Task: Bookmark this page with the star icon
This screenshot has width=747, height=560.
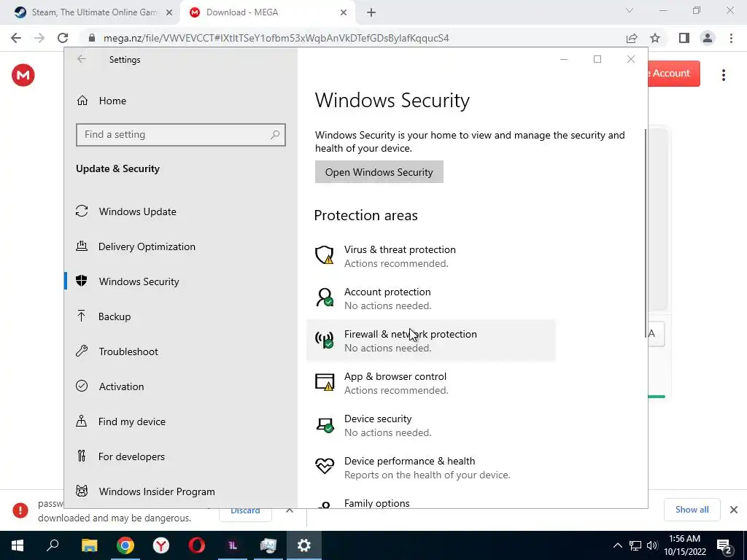Action: [655, 38]
